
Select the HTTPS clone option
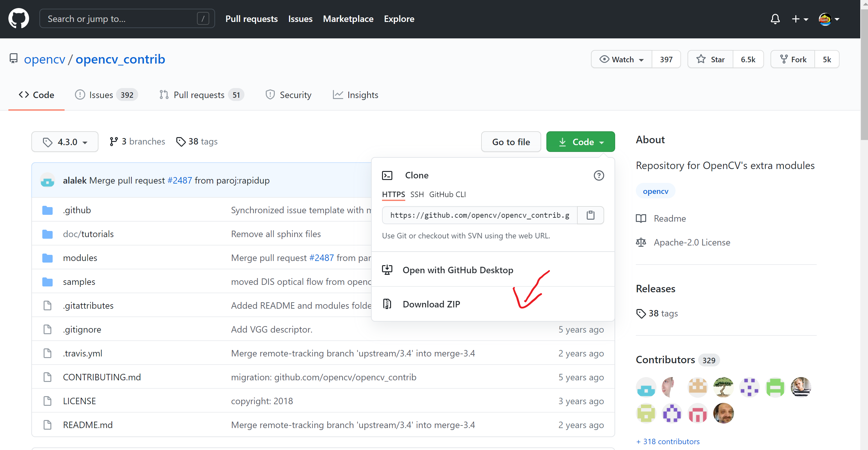(393, 195)
